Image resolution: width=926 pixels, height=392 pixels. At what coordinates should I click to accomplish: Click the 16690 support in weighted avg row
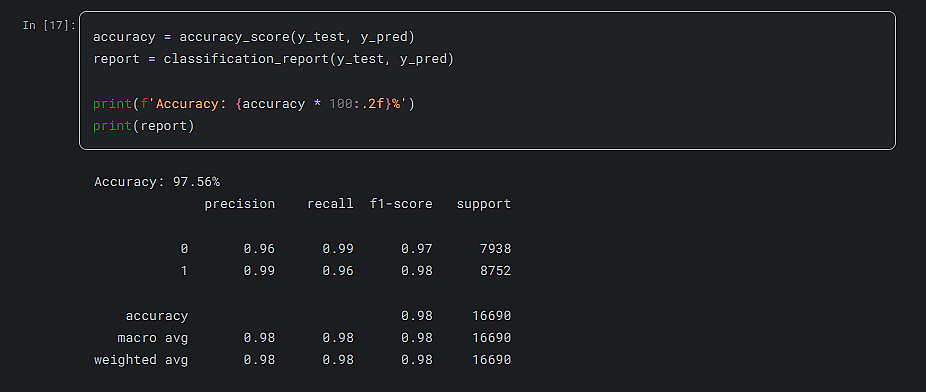pos(491,360)
